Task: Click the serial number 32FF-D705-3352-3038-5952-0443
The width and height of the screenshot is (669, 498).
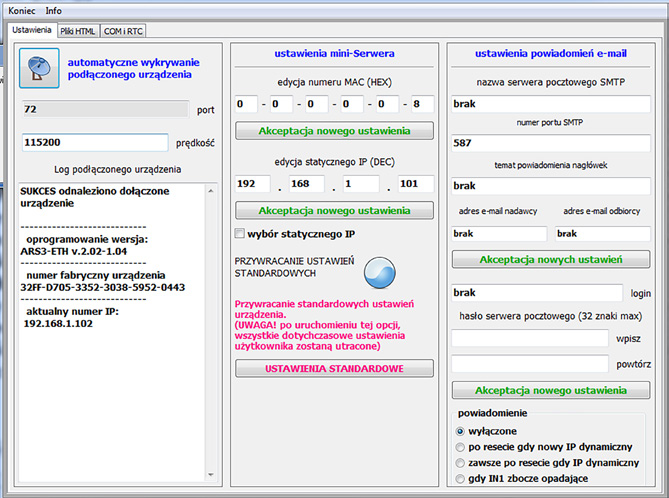Action: pos(103,287)
